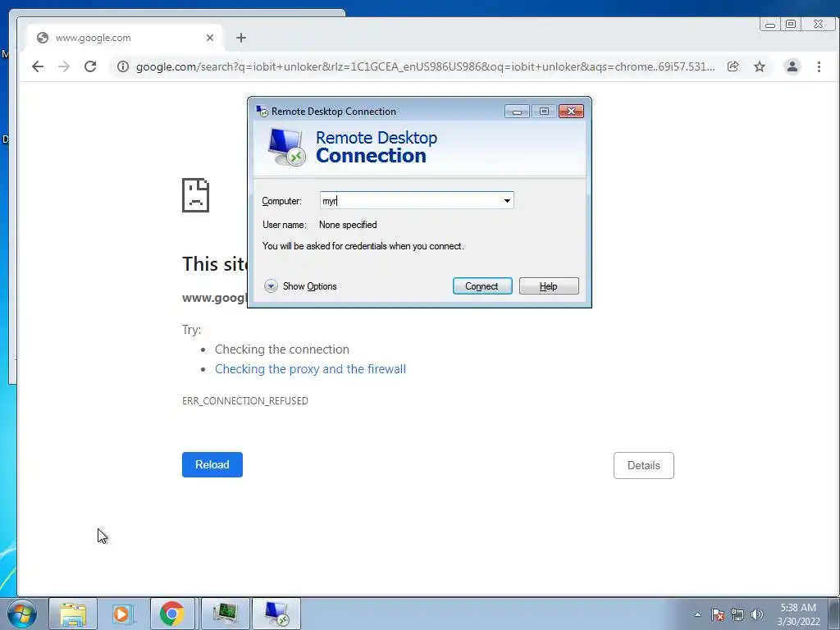Select the www.google.com tab
This screenshot has width=840, height=630.
pos(126,38)
